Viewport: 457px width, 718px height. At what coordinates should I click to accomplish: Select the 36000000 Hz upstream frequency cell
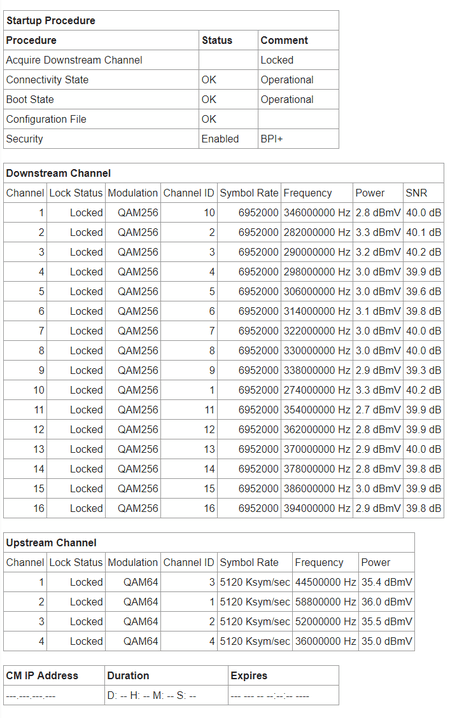tap(326, 641)
